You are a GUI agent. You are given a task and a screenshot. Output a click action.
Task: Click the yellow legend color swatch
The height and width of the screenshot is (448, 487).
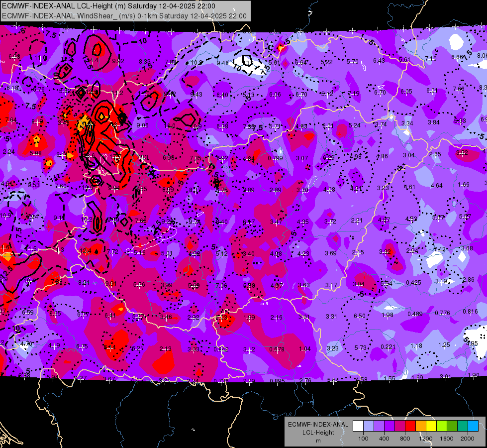point(431,426)
